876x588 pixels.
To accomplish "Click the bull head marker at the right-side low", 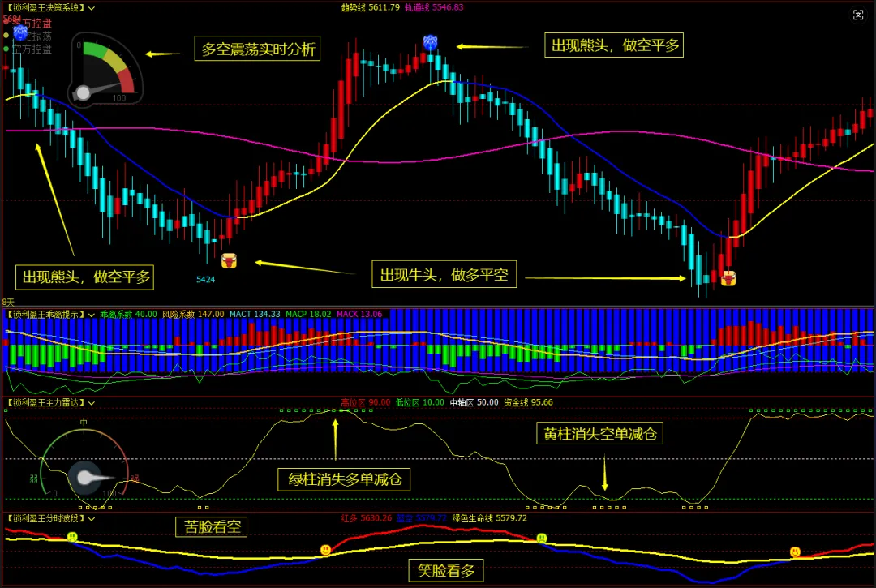I will tap(728, 278).
